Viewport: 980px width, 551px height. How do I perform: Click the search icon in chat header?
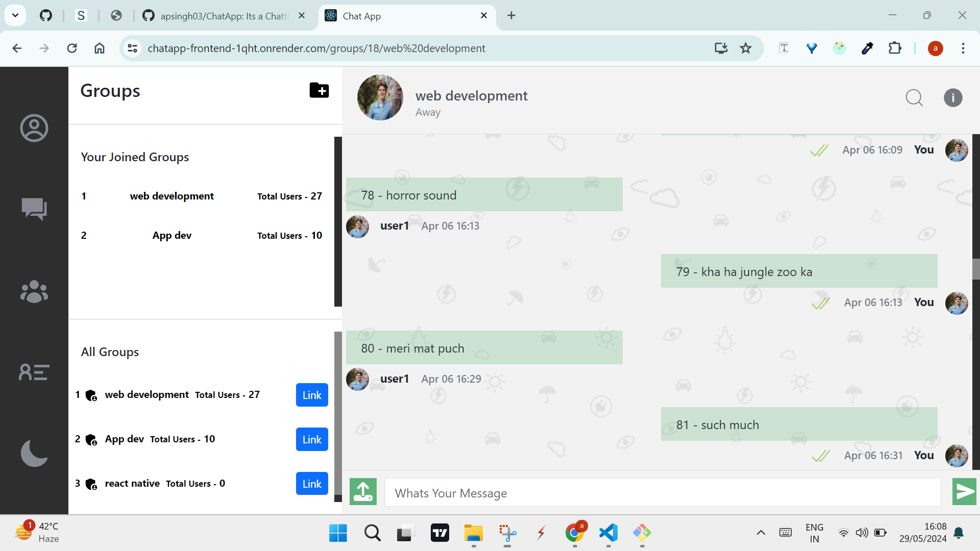click(x=914, y=97)
